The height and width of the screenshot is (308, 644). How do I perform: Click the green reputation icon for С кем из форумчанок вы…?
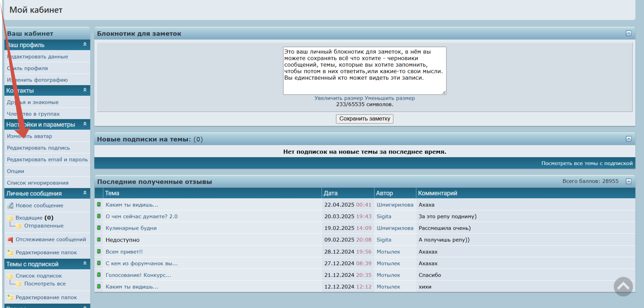click(x=99, y=263)
